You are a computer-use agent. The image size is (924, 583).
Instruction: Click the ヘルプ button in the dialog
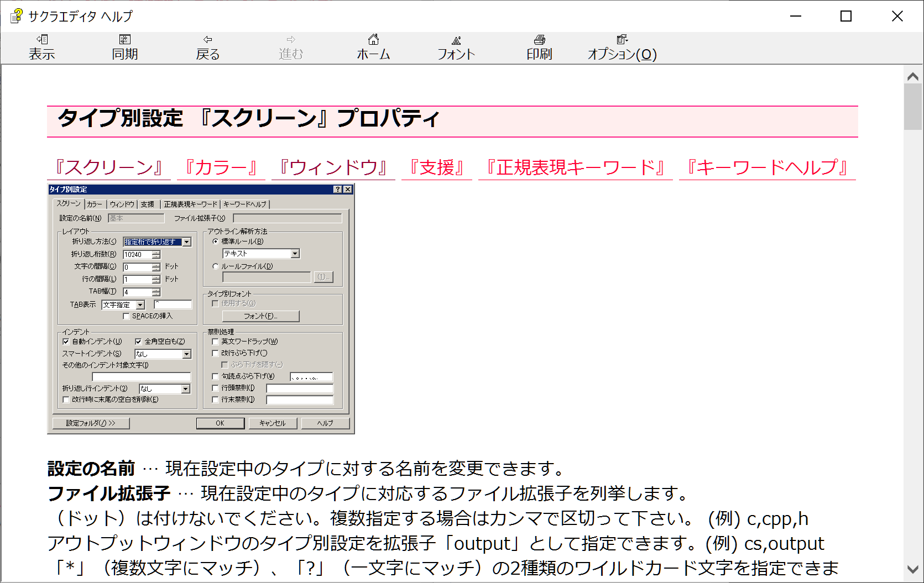tap(325, 423)
